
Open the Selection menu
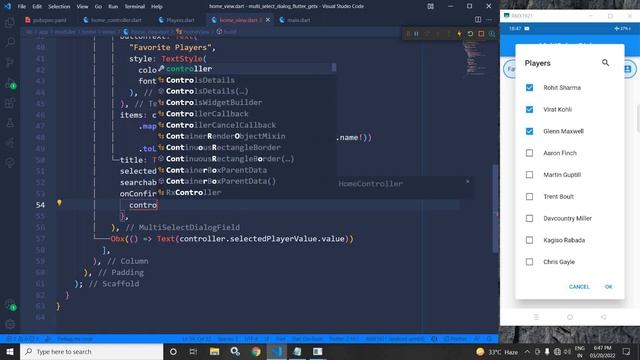(x=59, y=7)
